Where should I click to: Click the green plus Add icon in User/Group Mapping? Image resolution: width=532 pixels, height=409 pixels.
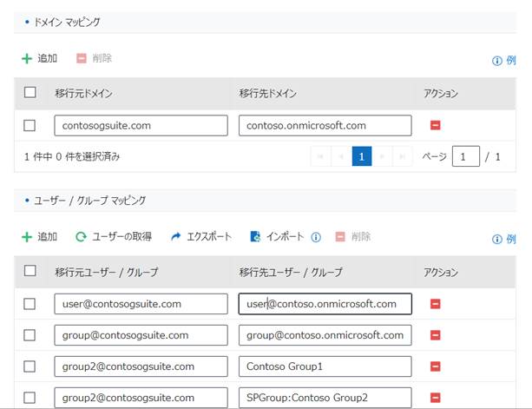tap(27, 236)
